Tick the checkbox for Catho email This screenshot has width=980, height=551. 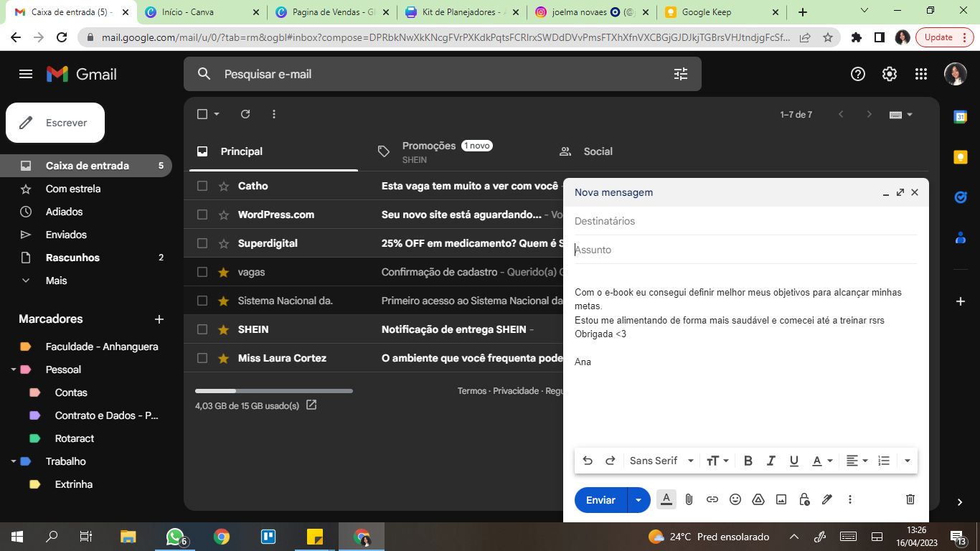point(202,186)
